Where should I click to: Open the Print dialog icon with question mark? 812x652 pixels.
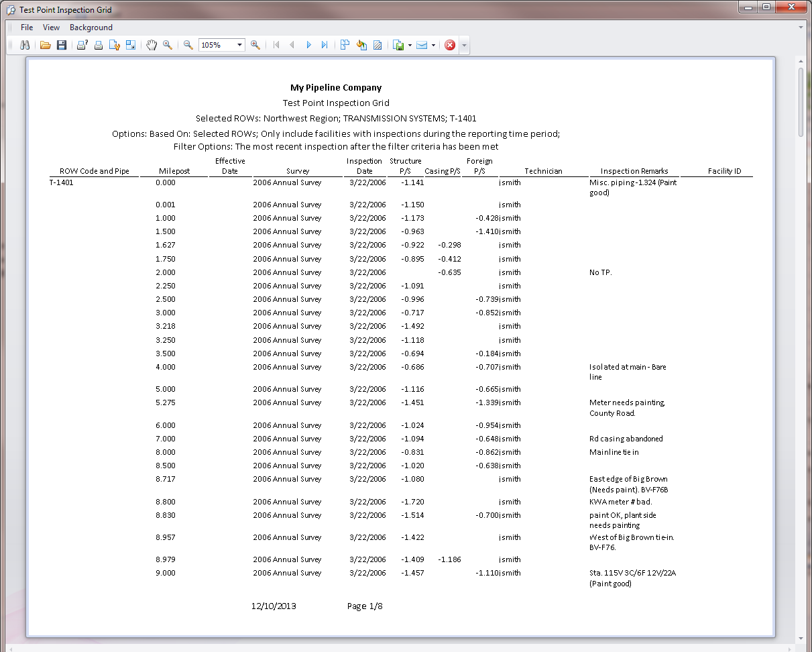click(x=82, y=45)
